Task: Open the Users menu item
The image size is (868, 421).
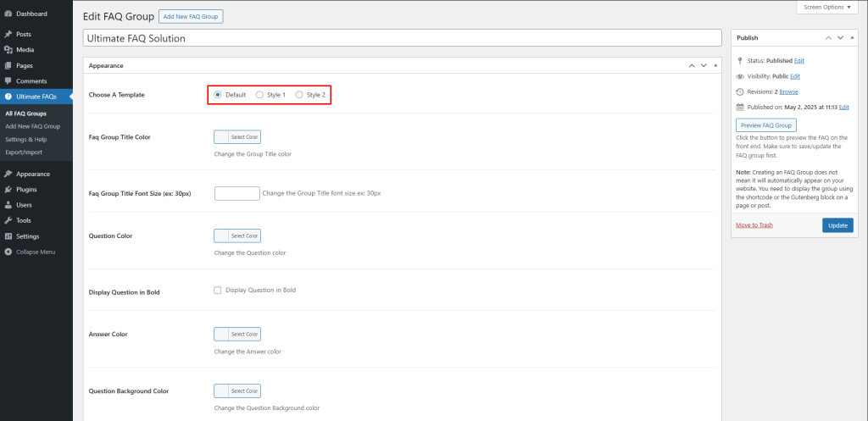Action: point(36,205)
